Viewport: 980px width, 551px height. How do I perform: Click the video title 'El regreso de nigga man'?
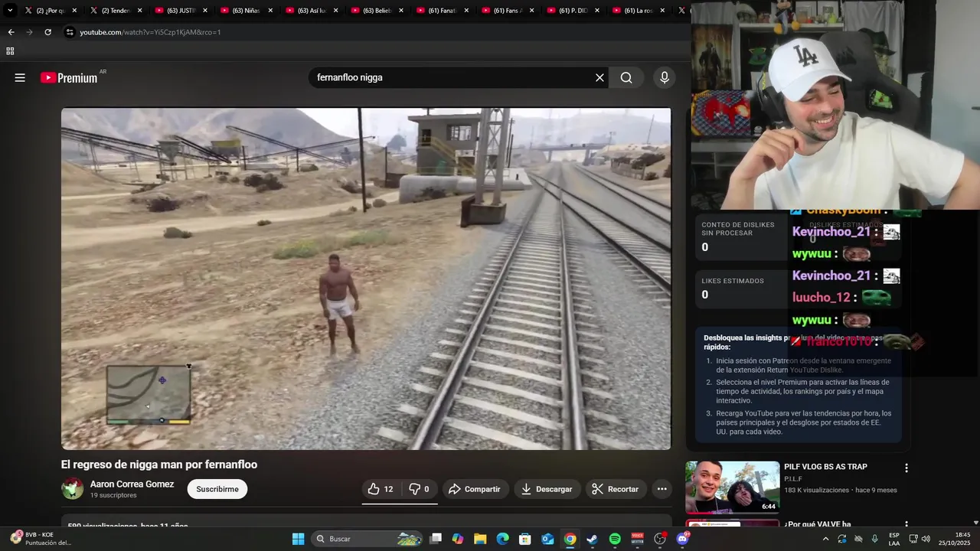(x=159, y=465)
